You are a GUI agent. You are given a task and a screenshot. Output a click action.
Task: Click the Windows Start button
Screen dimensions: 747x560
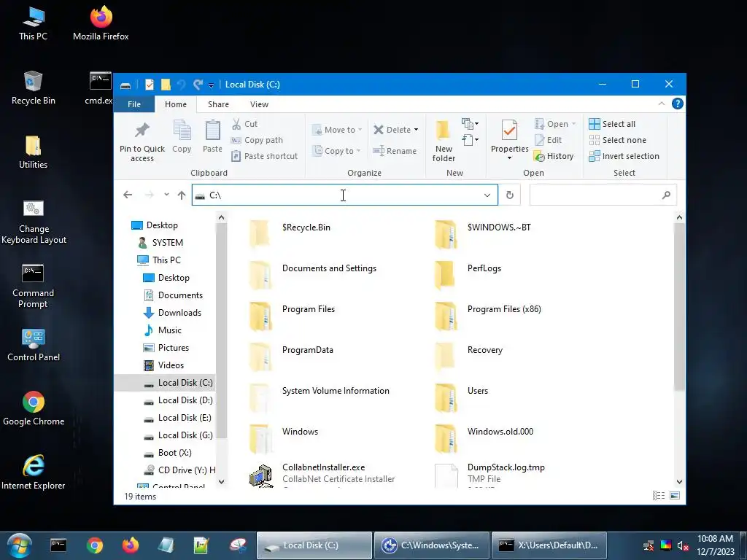[x=19, y=545]
